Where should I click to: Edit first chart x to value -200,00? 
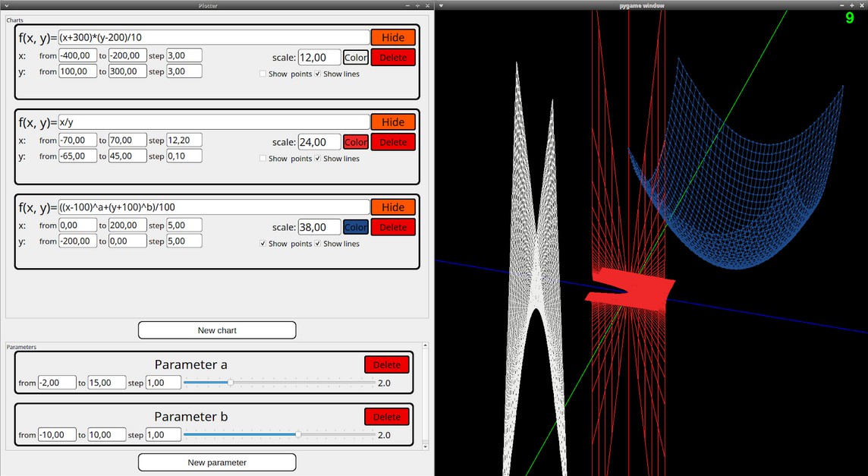point(127,55)
